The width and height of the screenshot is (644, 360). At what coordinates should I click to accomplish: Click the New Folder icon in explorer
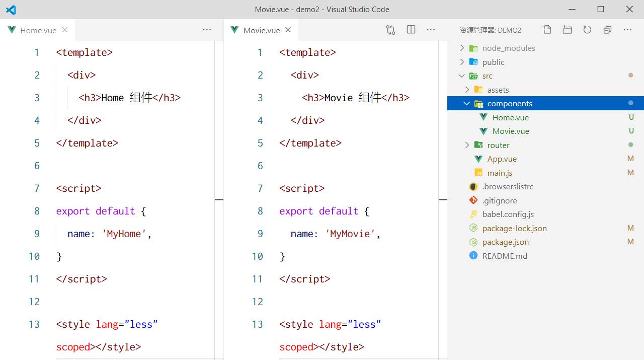567,30
